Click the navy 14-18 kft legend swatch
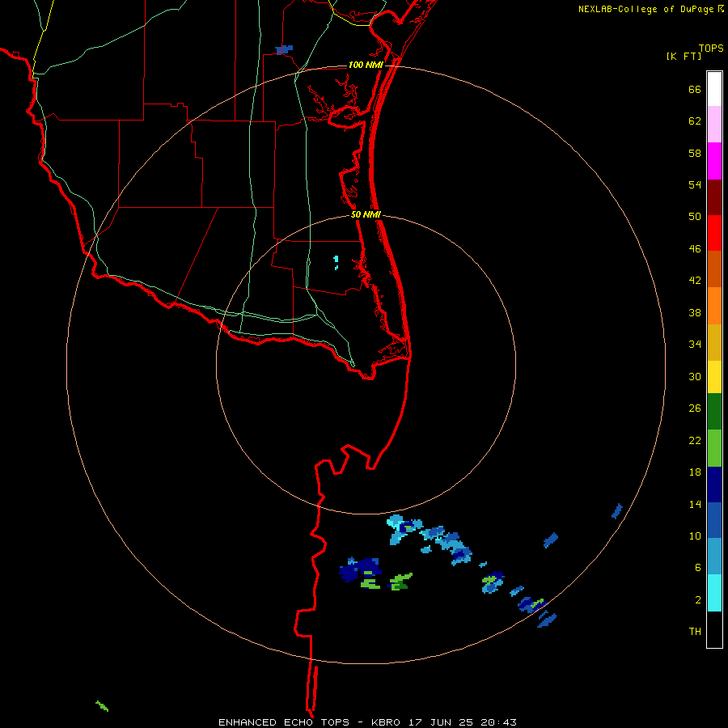Screen dimensions: 728x728 [714, 485]
